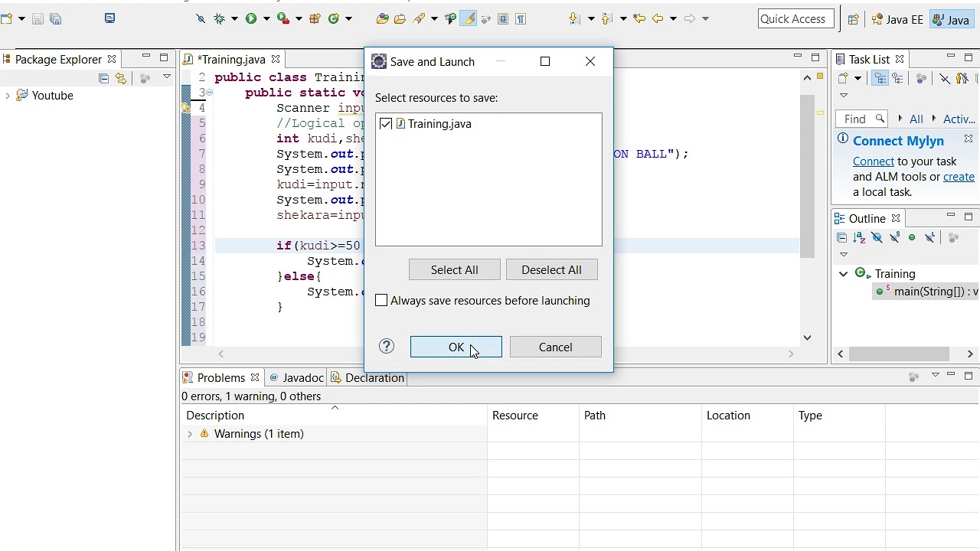Select the Training.java editor tab
The width and height of the screenshot is (980, 551).
tap(231, 60)
